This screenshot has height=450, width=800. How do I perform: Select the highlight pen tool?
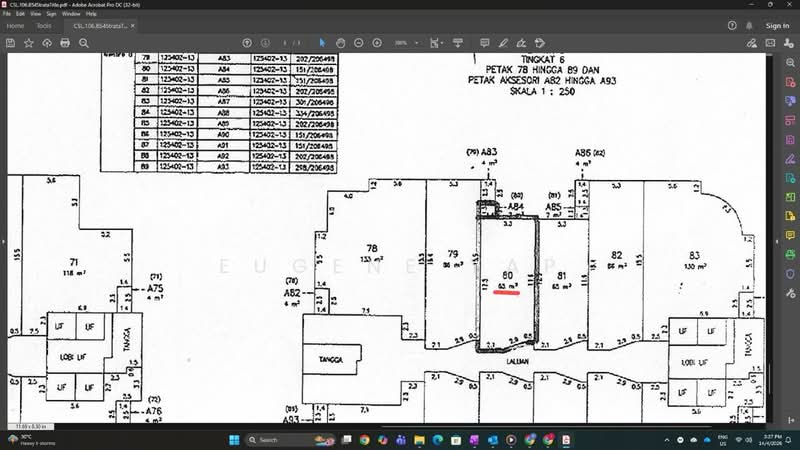(x=503, y=43)
